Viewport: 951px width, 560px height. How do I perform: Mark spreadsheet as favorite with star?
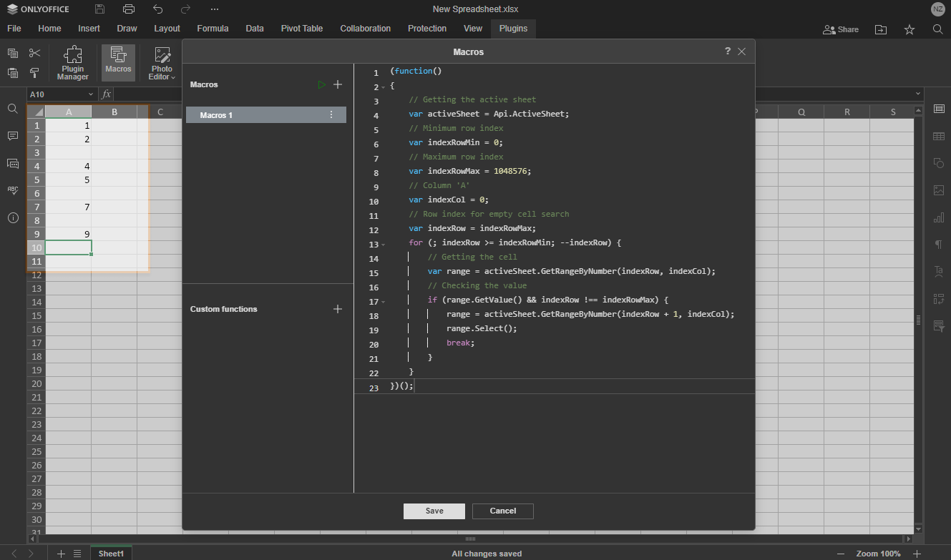pos(909,29)
